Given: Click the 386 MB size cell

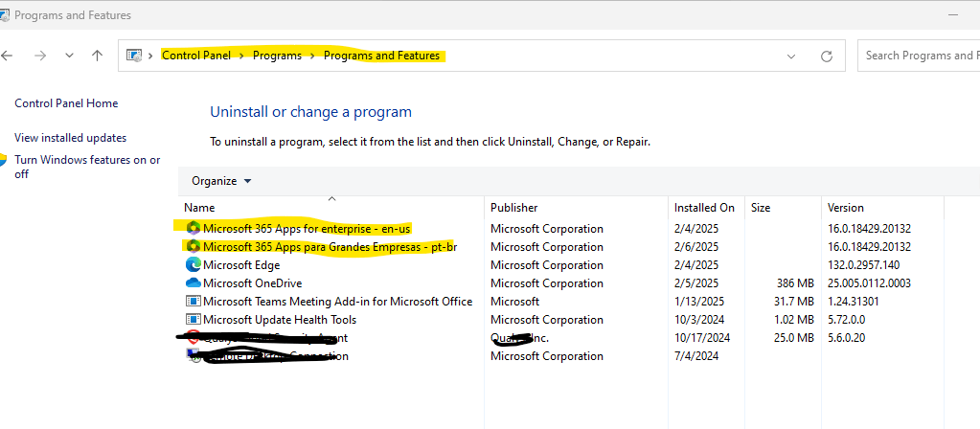Looking at the screenshot, I should click(794, 282).
